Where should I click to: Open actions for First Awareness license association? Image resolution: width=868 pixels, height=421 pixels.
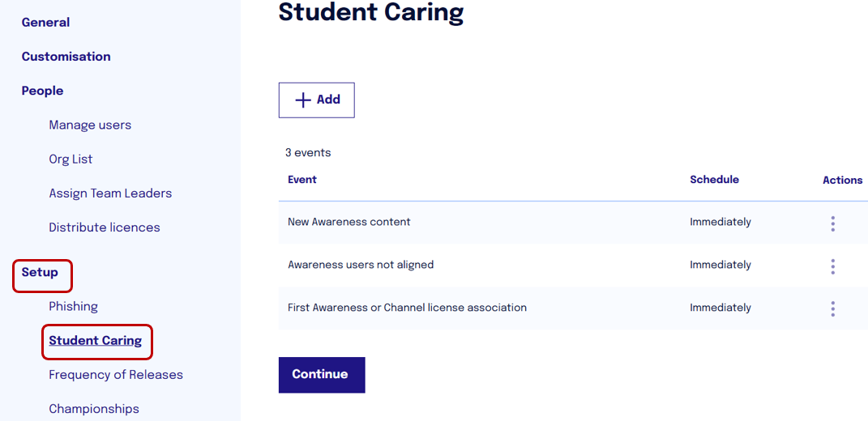(x=832, y=308)
